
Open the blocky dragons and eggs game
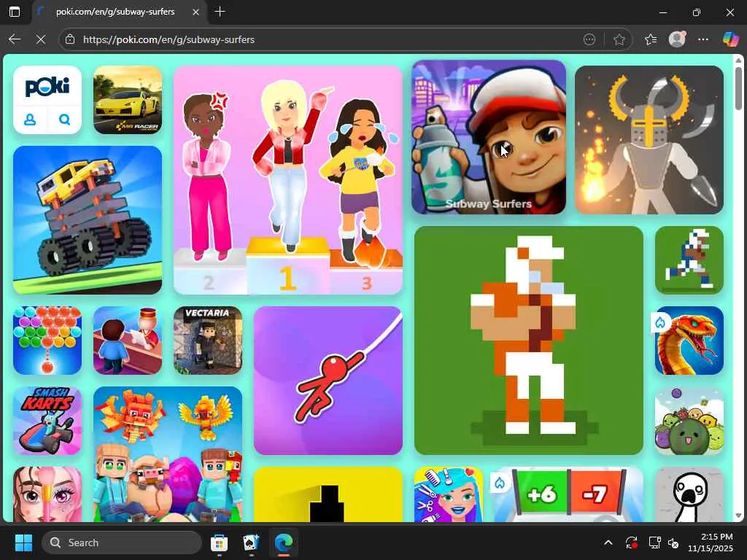168,454
